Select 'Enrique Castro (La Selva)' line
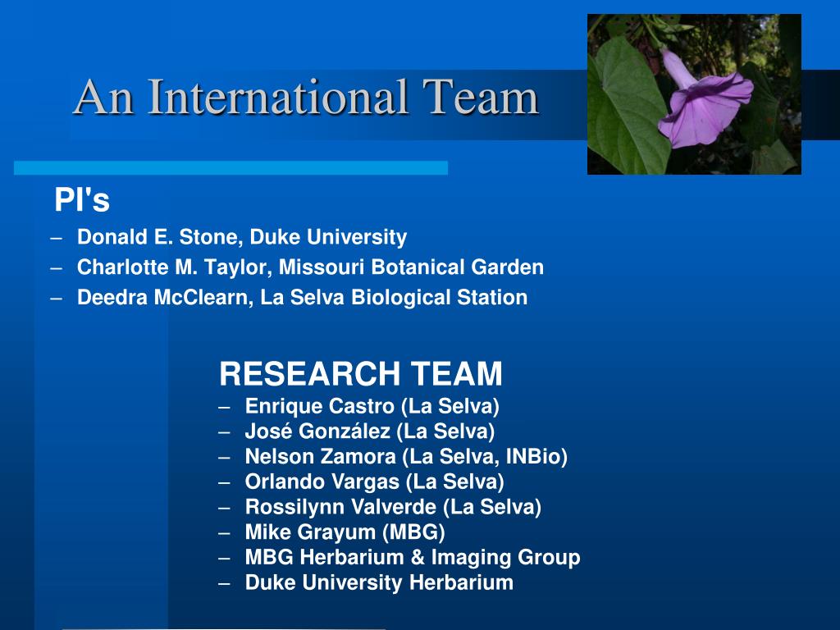Screen dimensions: 840x630 [x=372, y=406]
